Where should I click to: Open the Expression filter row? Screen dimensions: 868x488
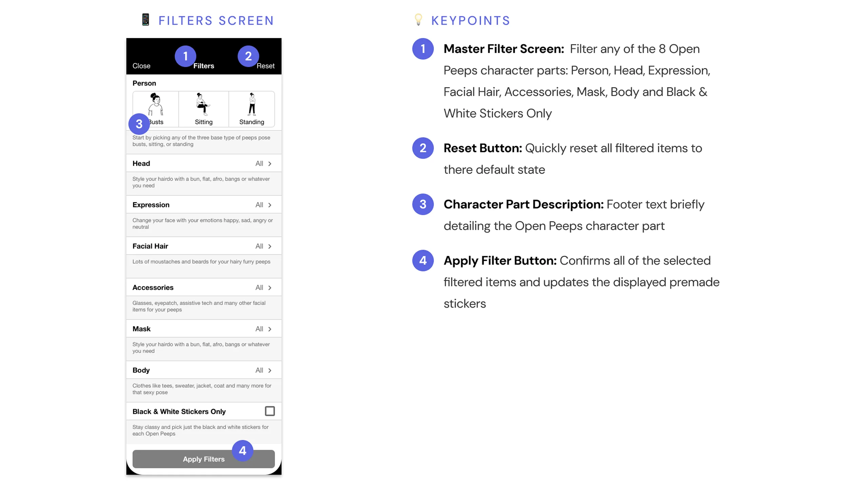coord(203,205)
